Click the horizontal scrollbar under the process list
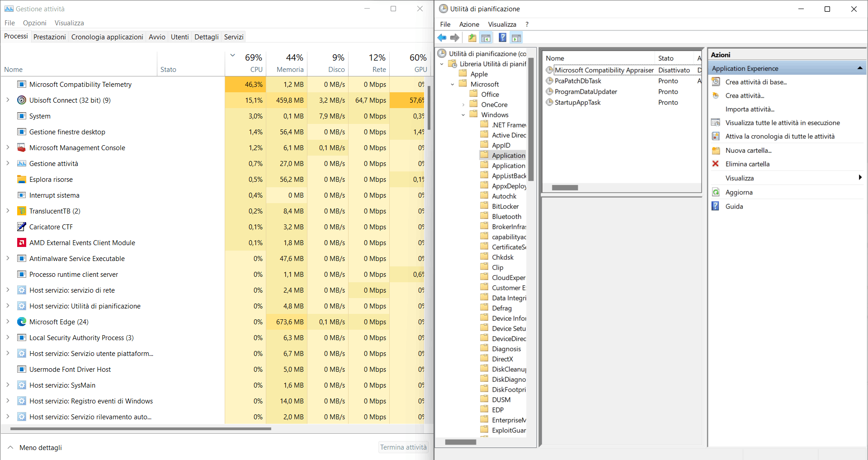 pos(141,429)
